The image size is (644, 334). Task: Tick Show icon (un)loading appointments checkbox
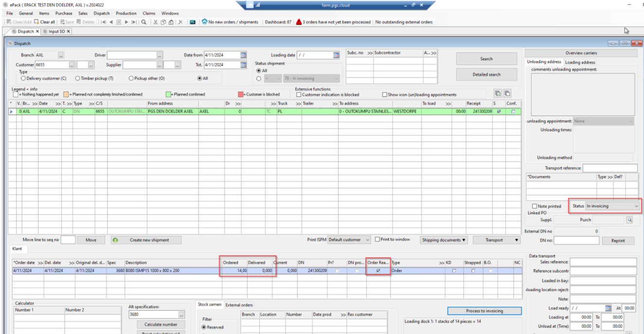pos(384,95)
